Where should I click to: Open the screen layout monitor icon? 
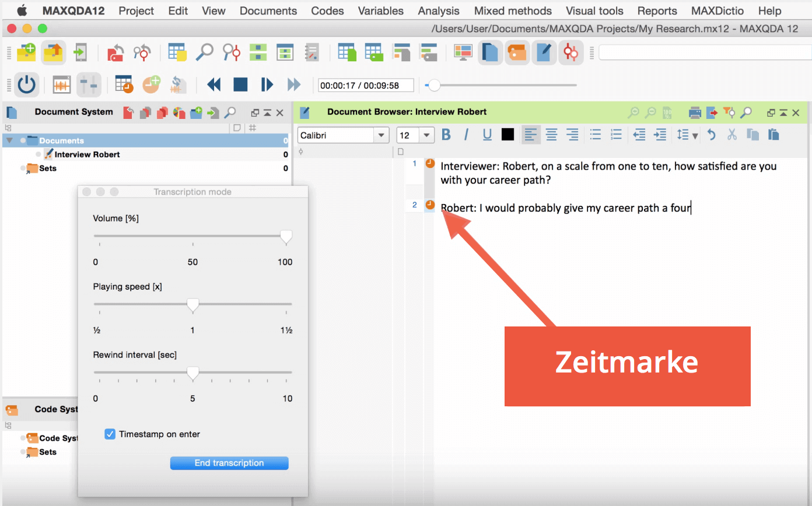(463, 52)
